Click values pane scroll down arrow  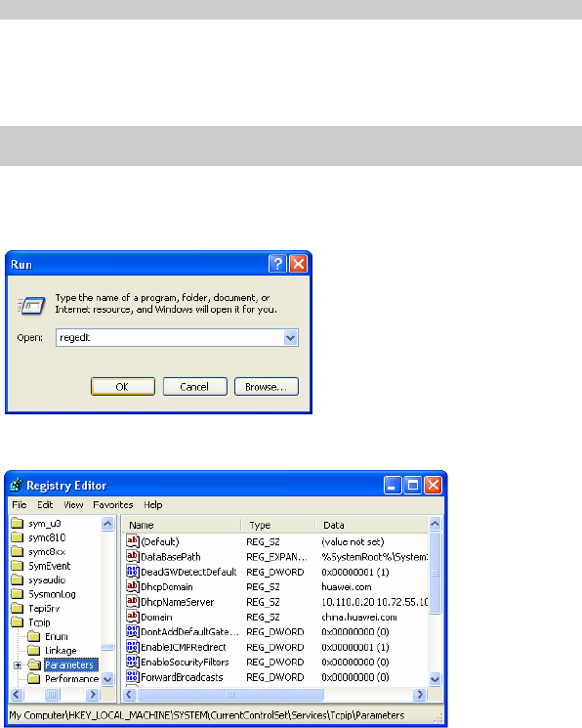(x=435, y=679)
